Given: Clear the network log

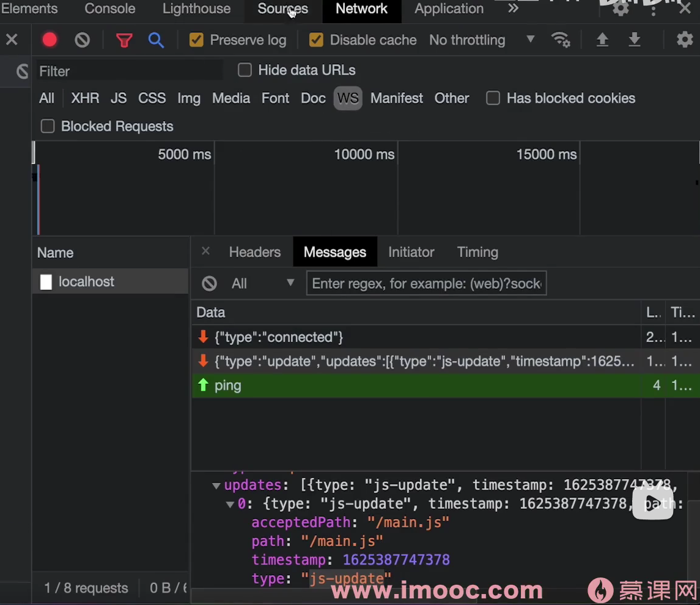Looking at the screenshot, I should 82,40.
